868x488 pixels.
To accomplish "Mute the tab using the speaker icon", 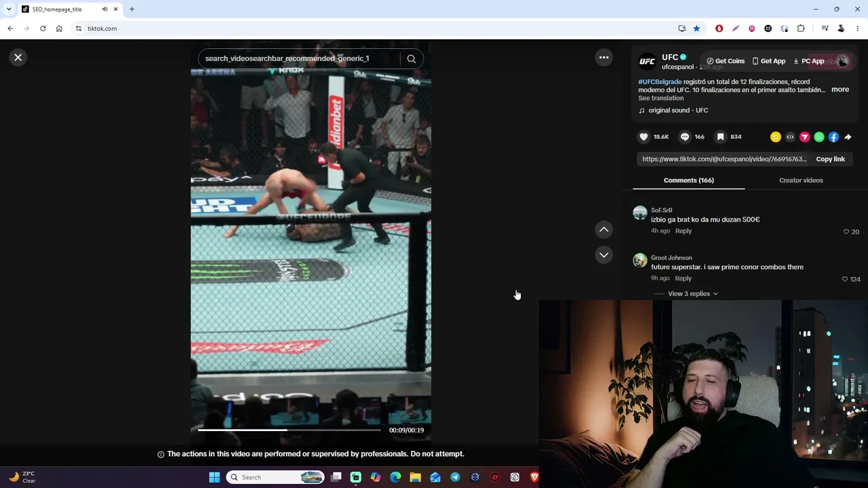I will point(104,9).
